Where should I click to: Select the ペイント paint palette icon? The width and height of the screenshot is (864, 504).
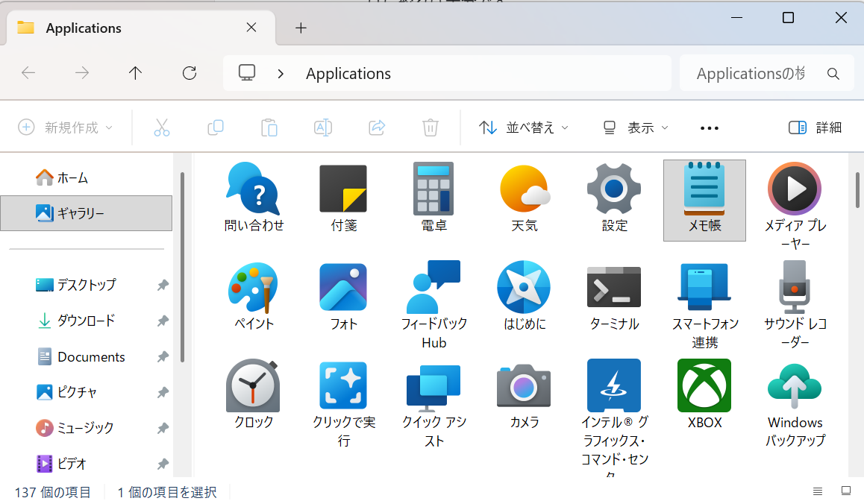coord(254,288)
